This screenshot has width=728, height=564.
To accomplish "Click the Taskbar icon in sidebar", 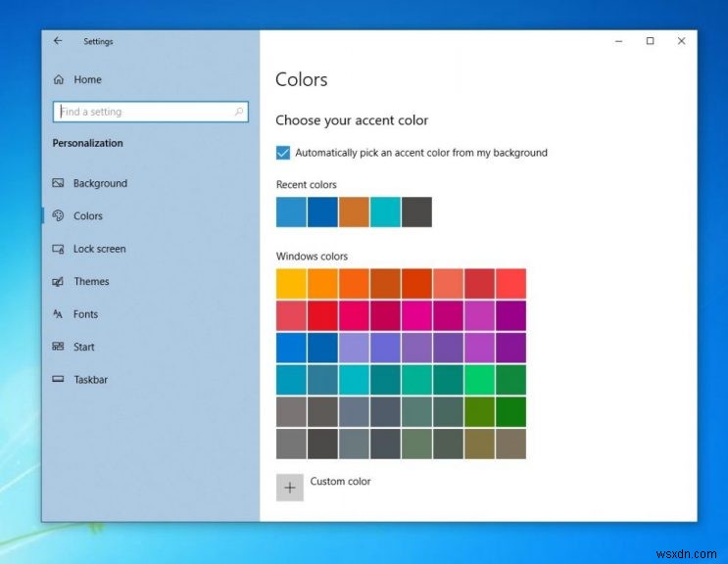I will (x=58, y=379).
